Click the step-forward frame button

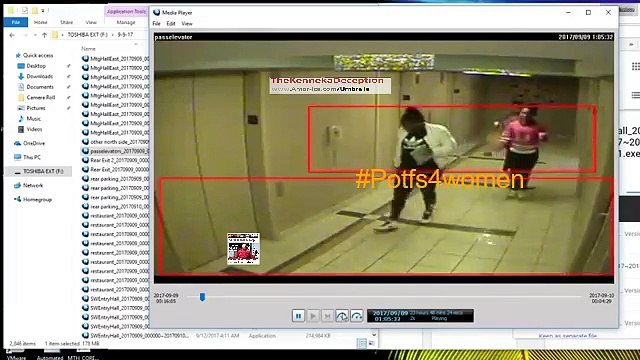pyautogui.click(x=327, y=316)
